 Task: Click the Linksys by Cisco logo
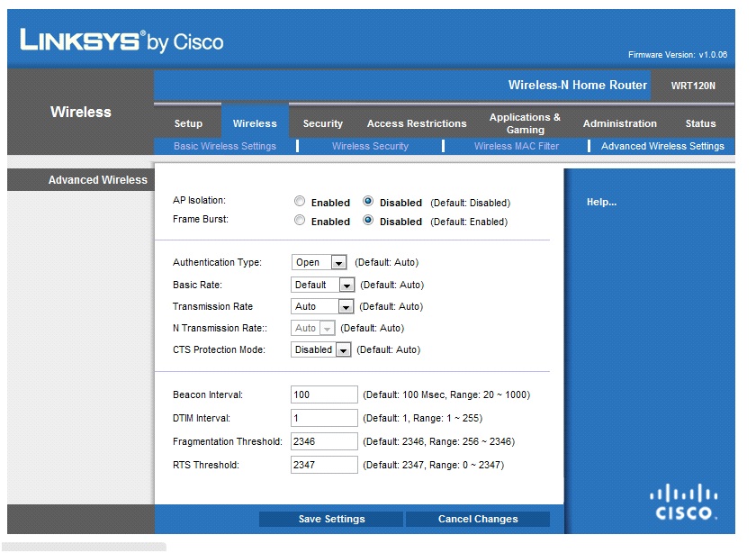coord(121,41)
